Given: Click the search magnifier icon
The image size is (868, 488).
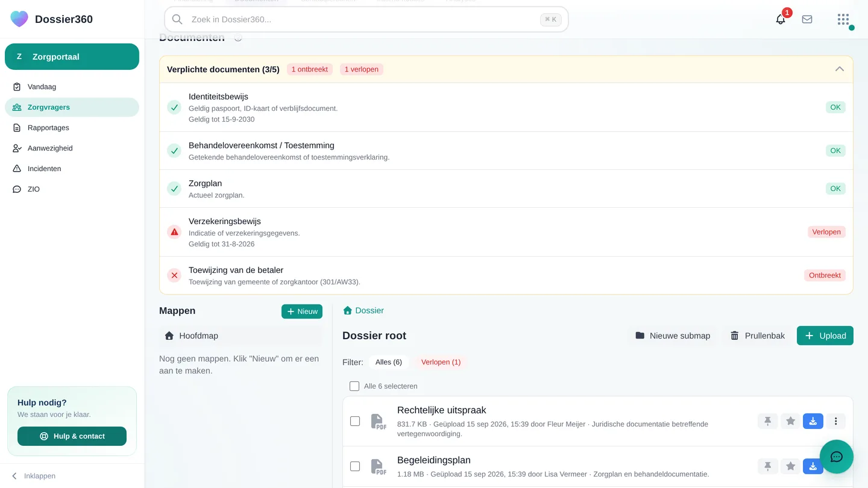Looking at the screenshot, I should coord(177,19).
